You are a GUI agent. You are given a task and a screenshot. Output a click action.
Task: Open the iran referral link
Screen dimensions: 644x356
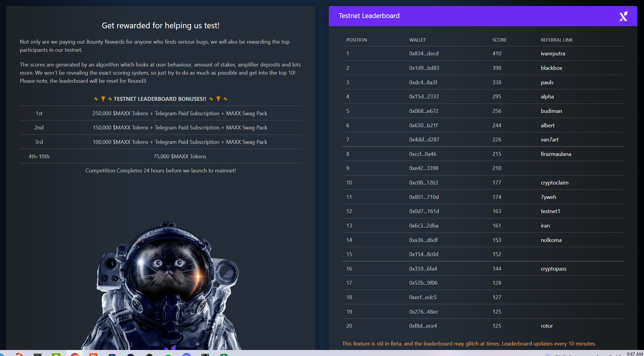tap(545, 226)
